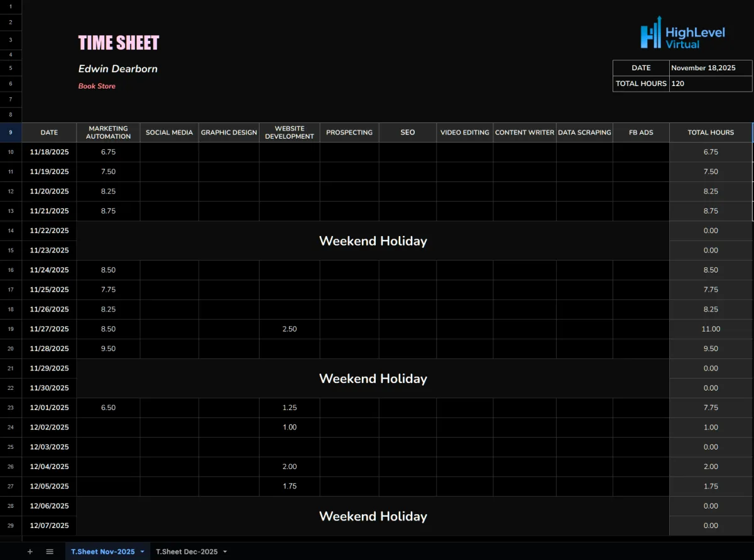Select marketing automation 9.50 on 11/28/2025

(x=108, y=348)
